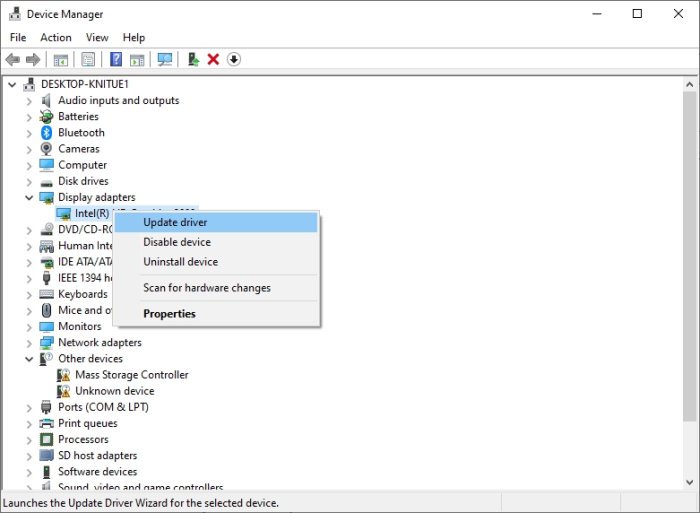Expand the Monitors category
The image size is (700, 513).
click(29, 327)
